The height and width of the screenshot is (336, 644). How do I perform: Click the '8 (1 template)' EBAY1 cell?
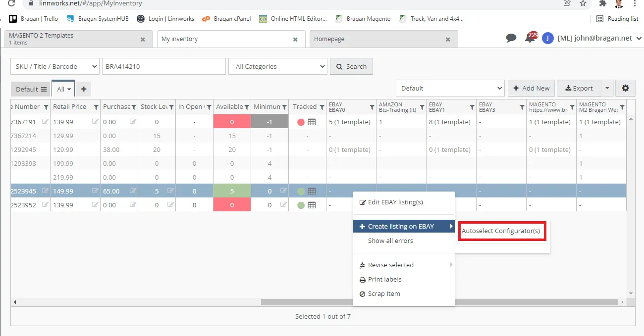450,122
